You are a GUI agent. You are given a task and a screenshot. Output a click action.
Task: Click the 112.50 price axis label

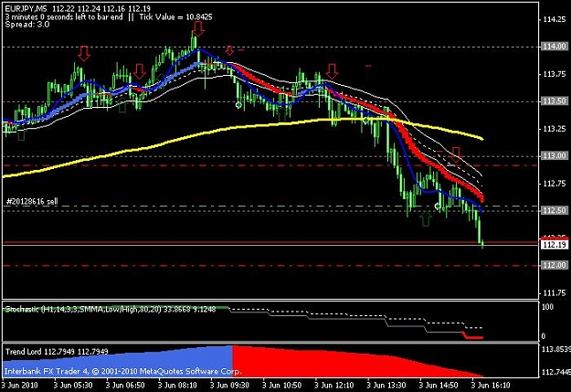tap(555, 210)
